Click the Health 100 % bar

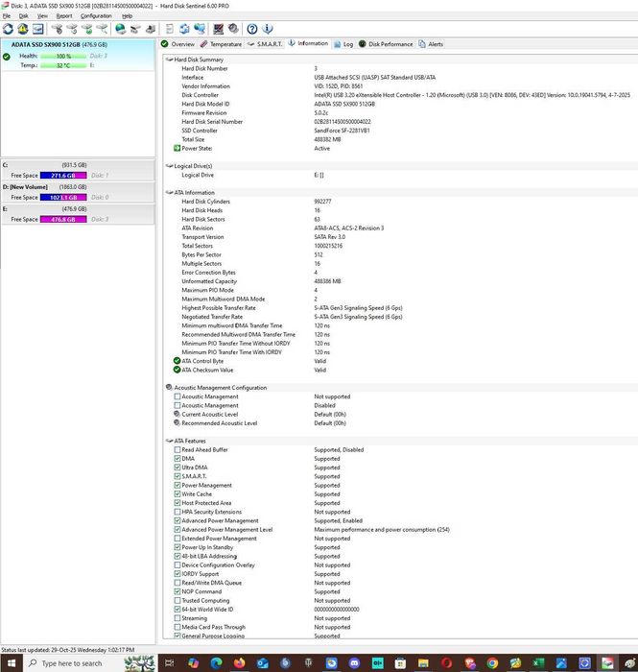click(x=63, y=56)
